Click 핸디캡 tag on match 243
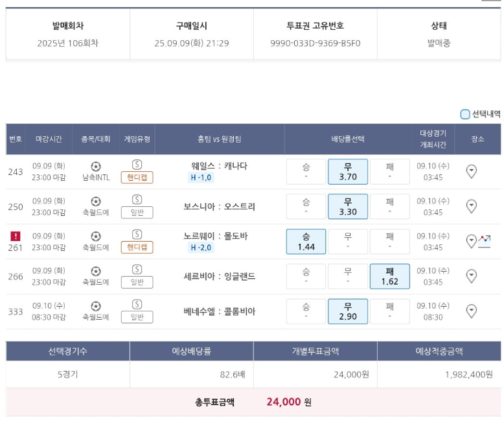This screenshot has width=504, height=424. pyautogui.click(x=137, y=177)
